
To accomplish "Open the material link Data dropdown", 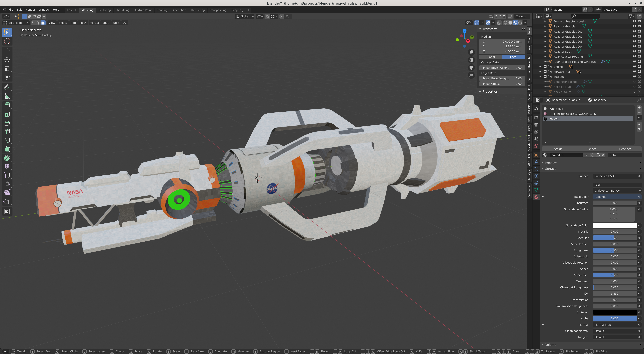I will pyautogui.click(x=625, y=155).
